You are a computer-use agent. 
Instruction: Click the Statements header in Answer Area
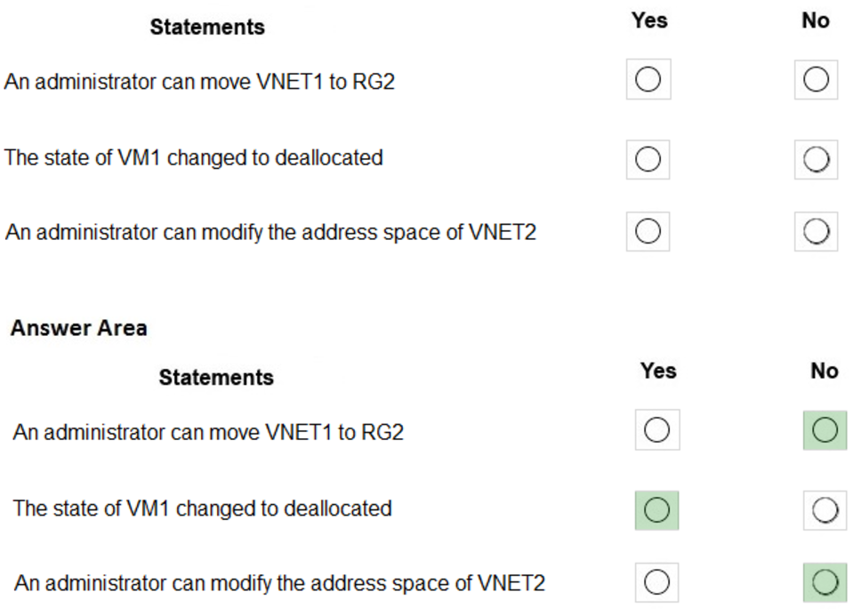[215, 377]
